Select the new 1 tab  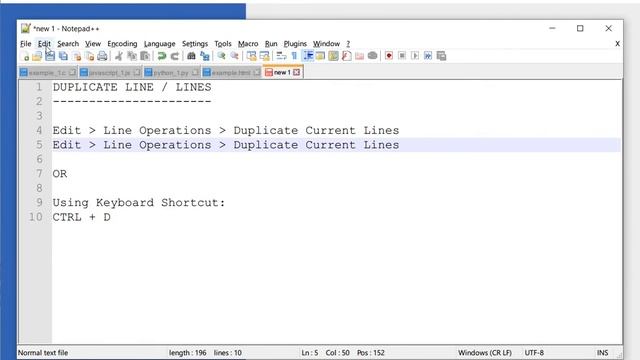(x=282, y=72)
